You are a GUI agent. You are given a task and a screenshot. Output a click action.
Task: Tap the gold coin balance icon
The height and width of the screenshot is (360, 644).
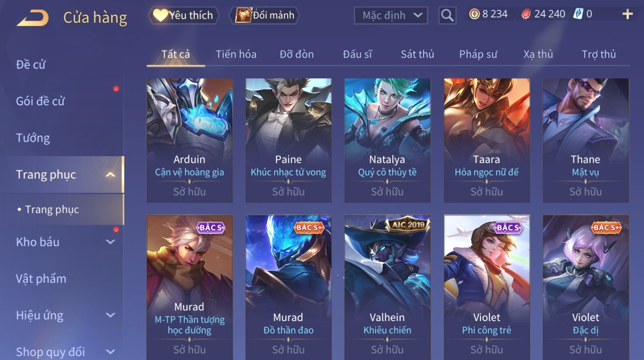(474, 14)
